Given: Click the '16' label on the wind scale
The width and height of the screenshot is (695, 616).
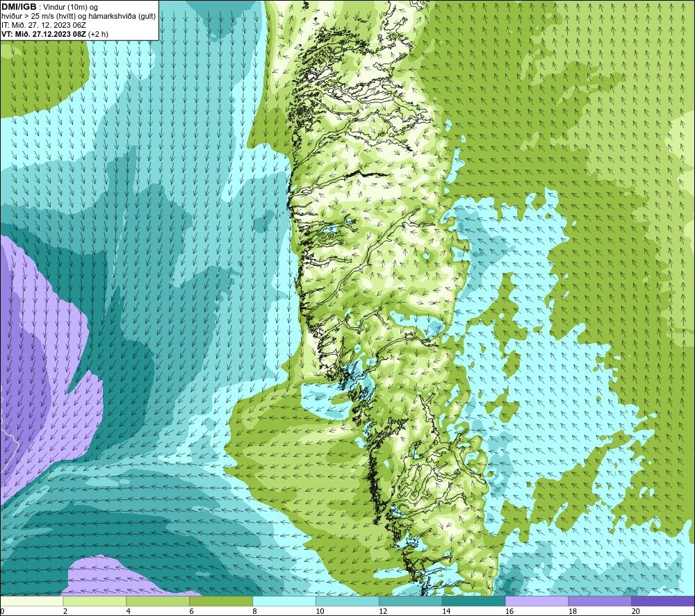Looking at the screenshot, I should point(509,611).
